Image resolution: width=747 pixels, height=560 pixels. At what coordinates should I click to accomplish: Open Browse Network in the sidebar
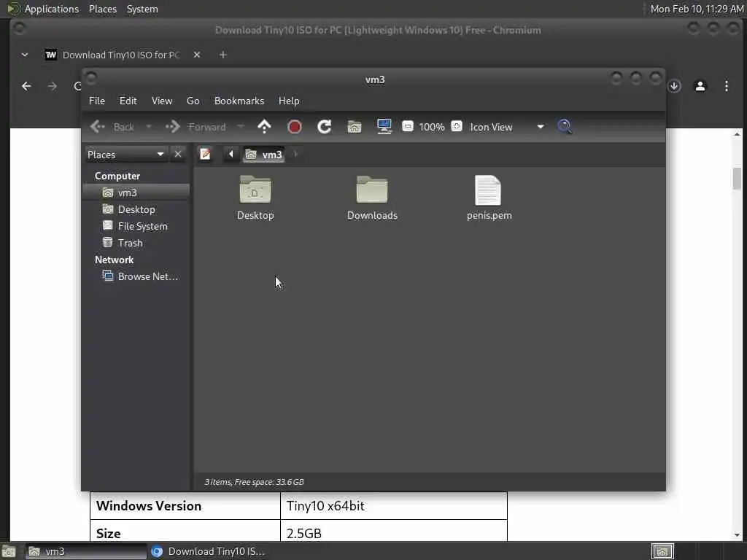(x=136, y=276)
